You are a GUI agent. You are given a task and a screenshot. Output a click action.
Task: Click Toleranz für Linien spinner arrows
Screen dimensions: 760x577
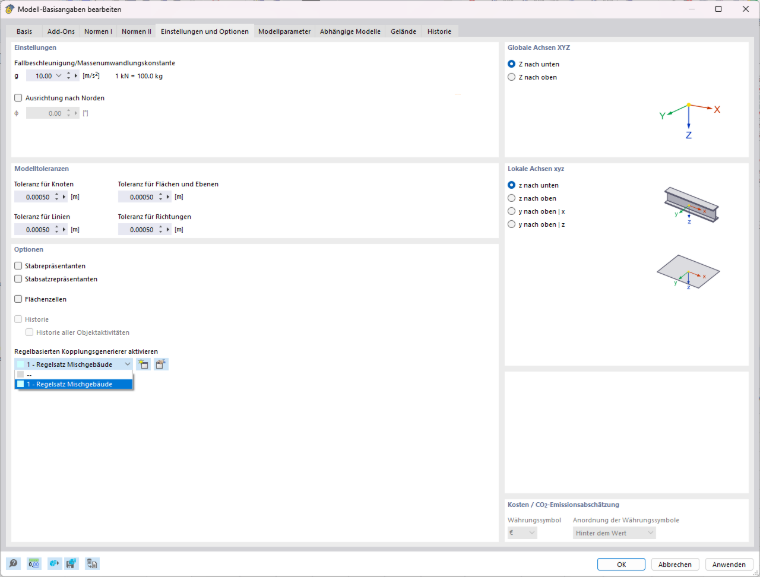57,229
